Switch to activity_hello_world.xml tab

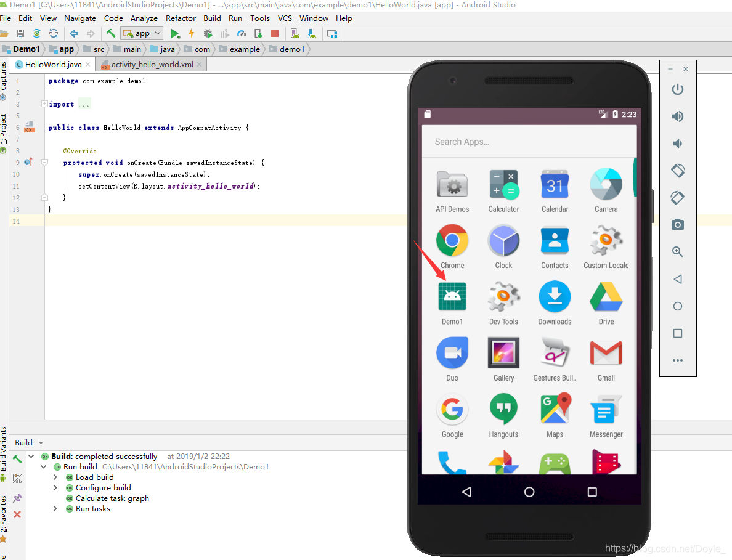[x=152, y=65]
